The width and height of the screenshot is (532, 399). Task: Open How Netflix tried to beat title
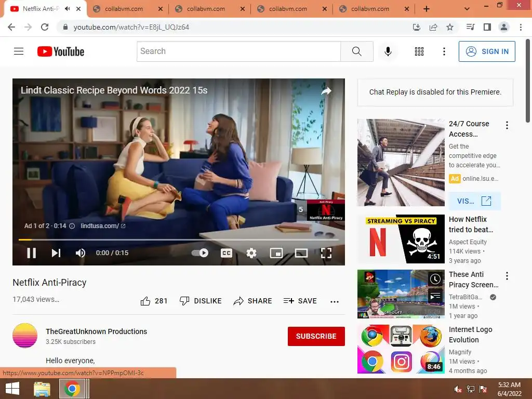[x=471, y=224]
